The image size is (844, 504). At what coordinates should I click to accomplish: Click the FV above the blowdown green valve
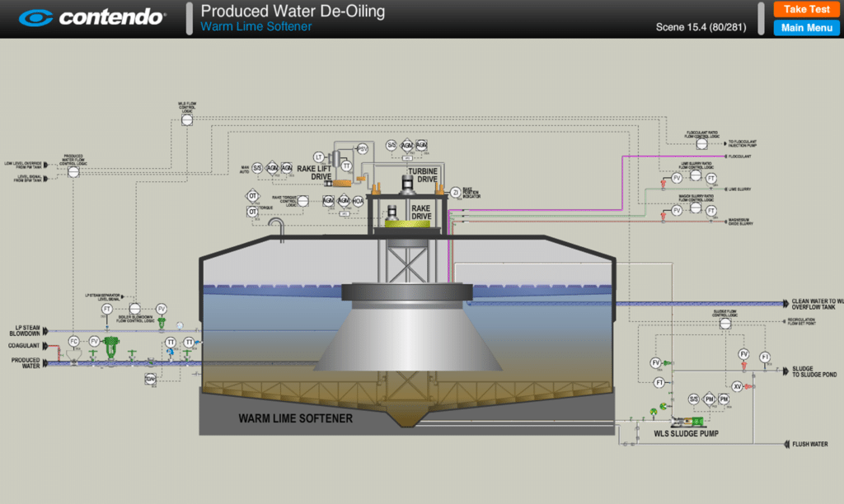[161, 309]
